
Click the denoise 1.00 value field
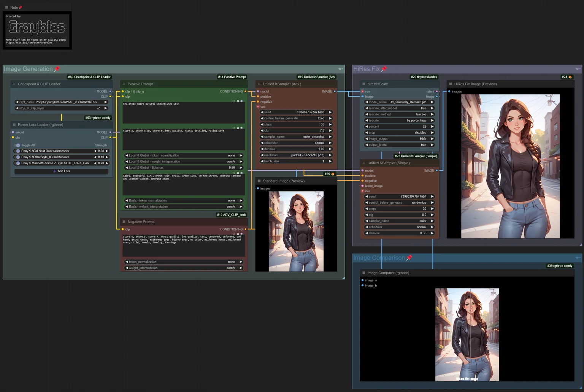tap(296, 149)
